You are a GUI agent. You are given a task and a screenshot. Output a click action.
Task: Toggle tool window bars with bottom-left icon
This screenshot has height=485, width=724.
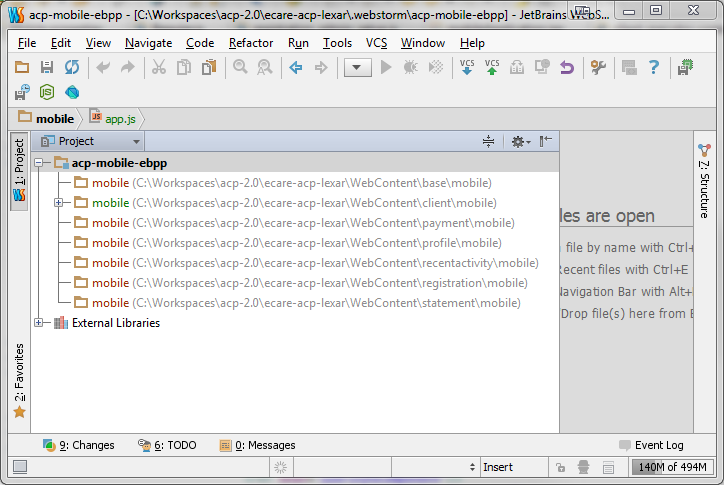point(20,467)
